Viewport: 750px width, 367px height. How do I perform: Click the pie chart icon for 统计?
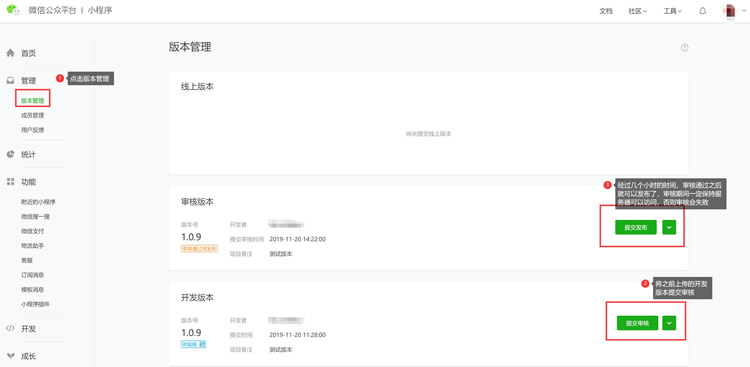pyautogui.click(x=10, y=155)
